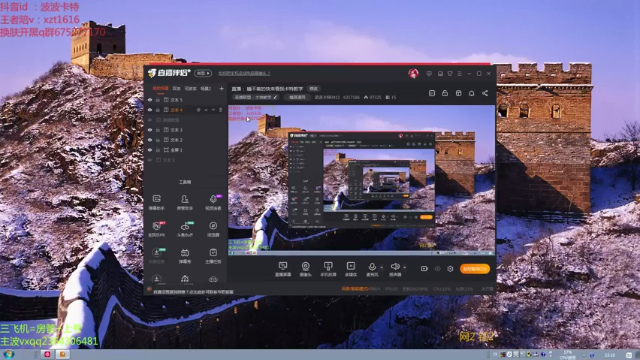
Task: Click the live preview canvas
Action: 361,180
